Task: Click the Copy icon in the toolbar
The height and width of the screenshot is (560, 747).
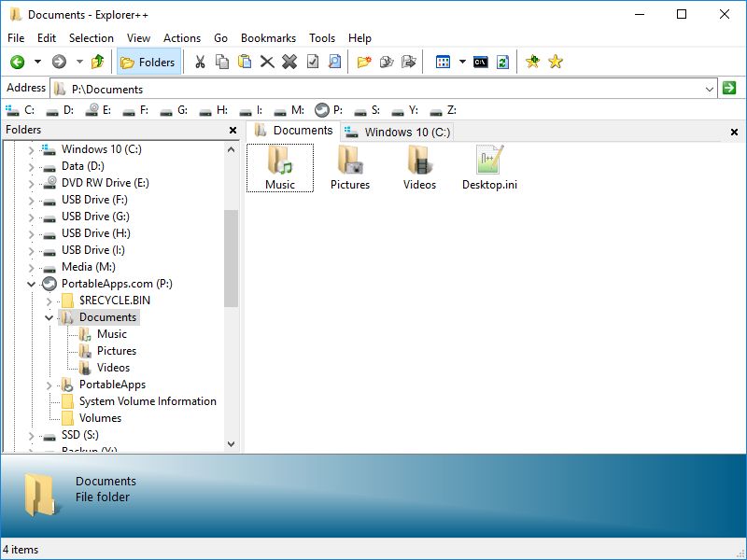Action: click(220, 62)
